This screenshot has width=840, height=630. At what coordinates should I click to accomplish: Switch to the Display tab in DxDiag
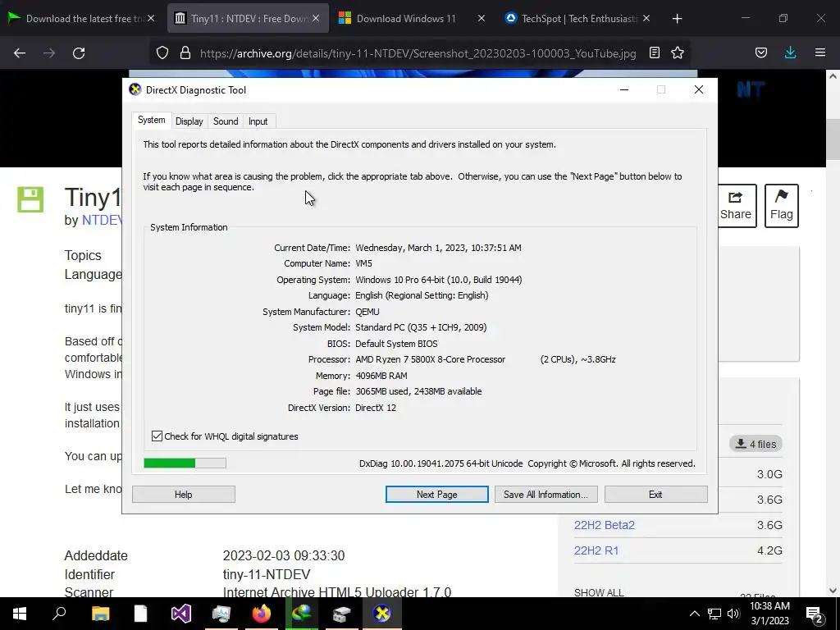[189, 121]
